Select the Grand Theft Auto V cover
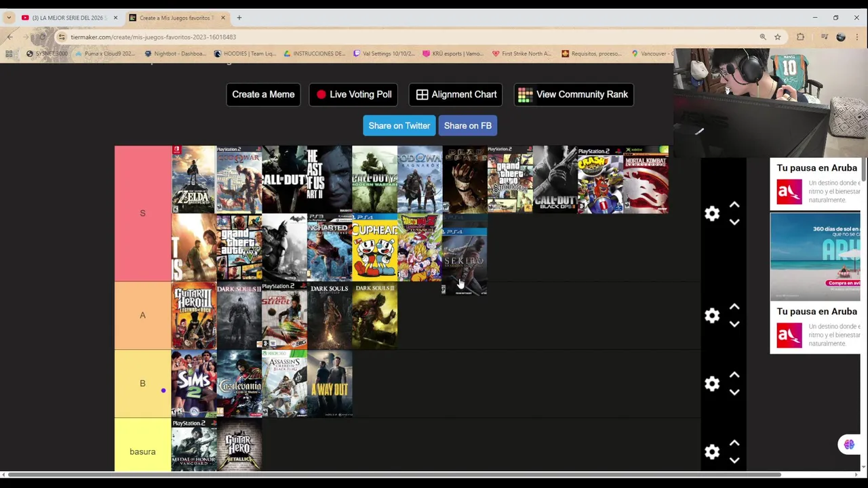Image resolution: width=868 pixels, height=488 pixels. pyautogui.click(x=239, y=247)
